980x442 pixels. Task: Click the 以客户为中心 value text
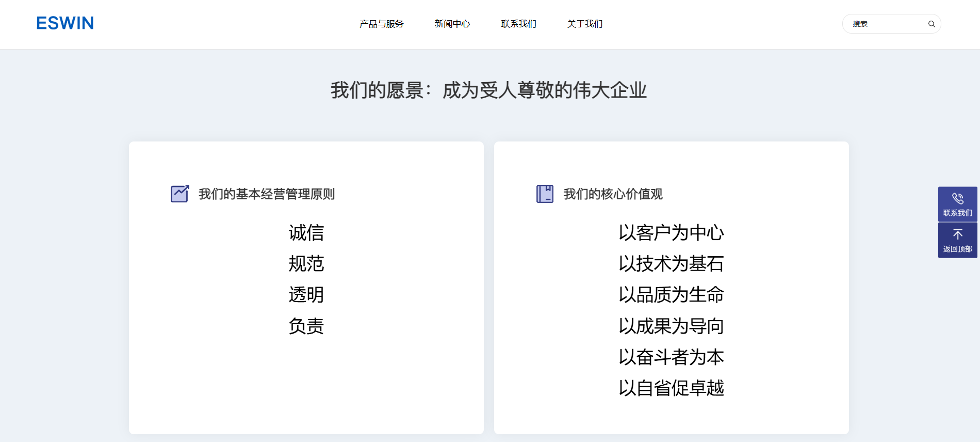[x=671, y=233]
